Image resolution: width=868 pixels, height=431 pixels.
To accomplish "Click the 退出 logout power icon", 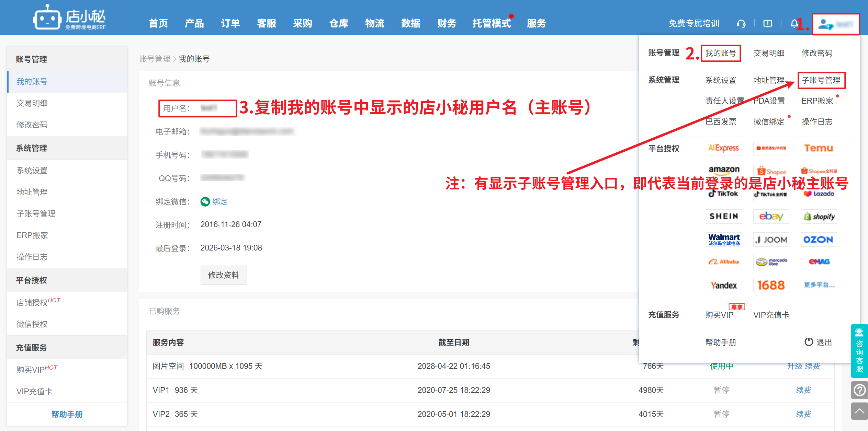I will tap(809, 342).
